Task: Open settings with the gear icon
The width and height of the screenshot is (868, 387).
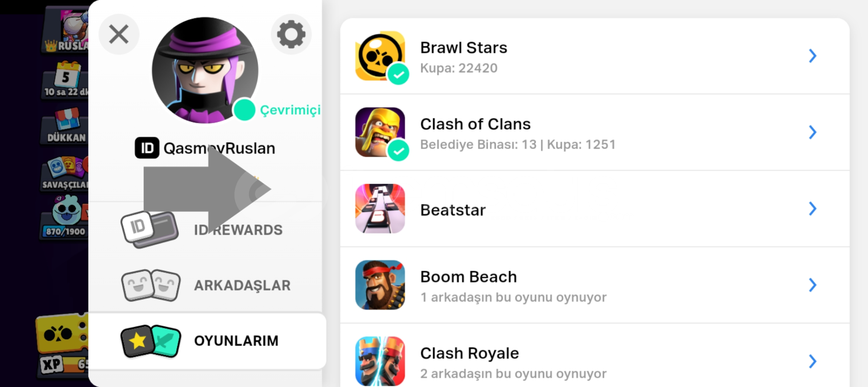Action: point(291,34)
